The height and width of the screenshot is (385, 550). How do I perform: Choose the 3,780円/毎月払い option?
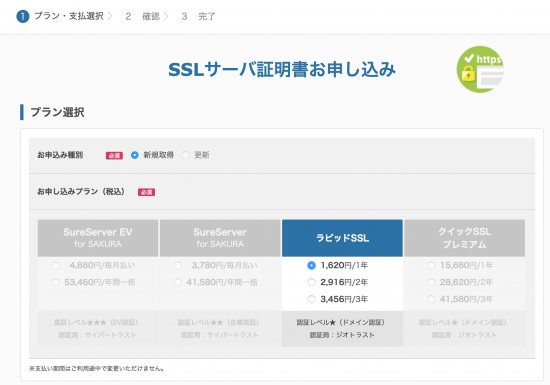[x=178, y=265]
